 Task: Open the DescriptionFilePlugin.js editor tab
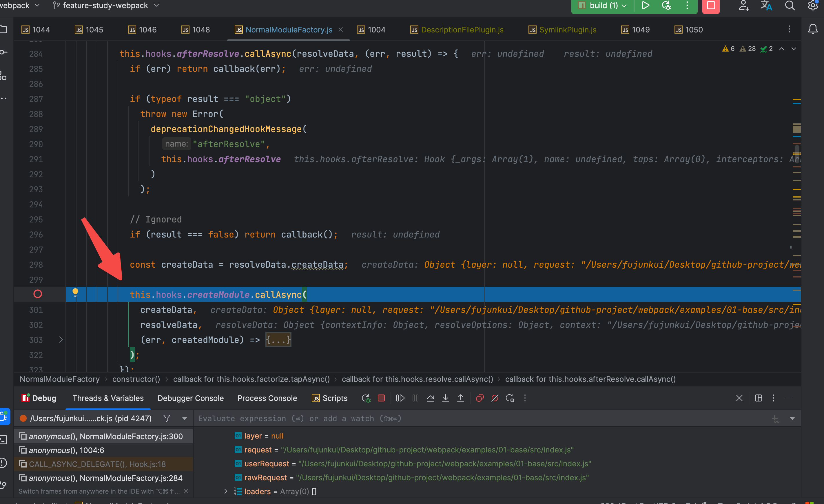point(462,30)
